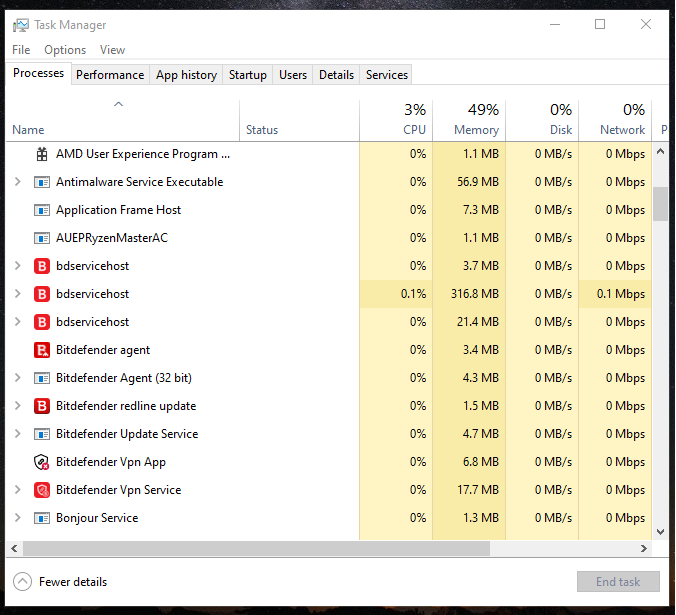
Task: Expand Bonjour Service group
Action: point(17,518)
